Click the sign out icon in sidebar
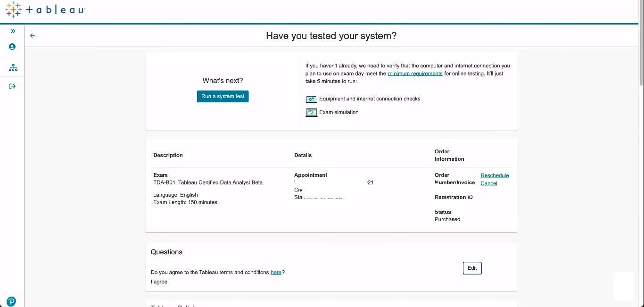This screenshot has height=307, width=644. coord(12,86)
